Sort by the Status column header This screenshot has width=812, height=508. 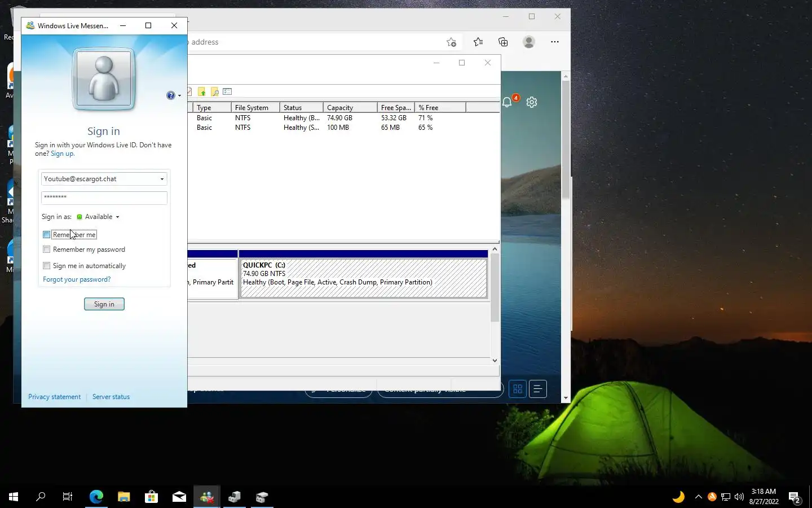tap(301, 107)
